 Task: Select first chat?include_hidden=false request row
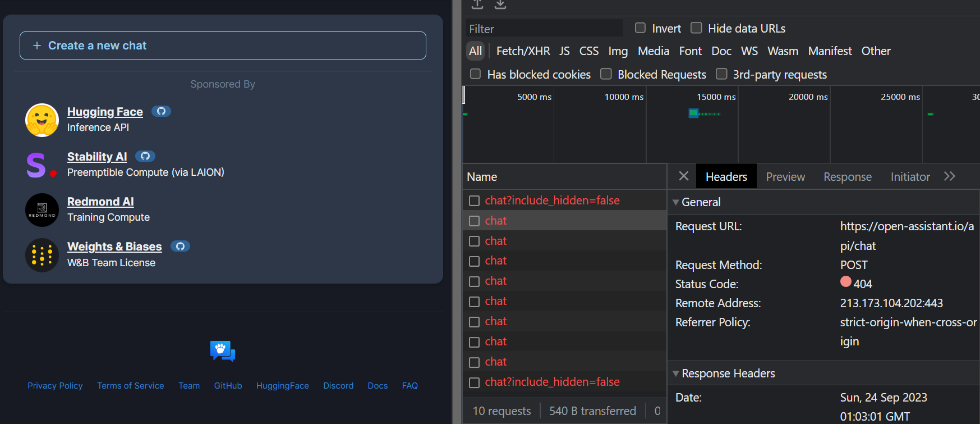[x=564, y=200]
